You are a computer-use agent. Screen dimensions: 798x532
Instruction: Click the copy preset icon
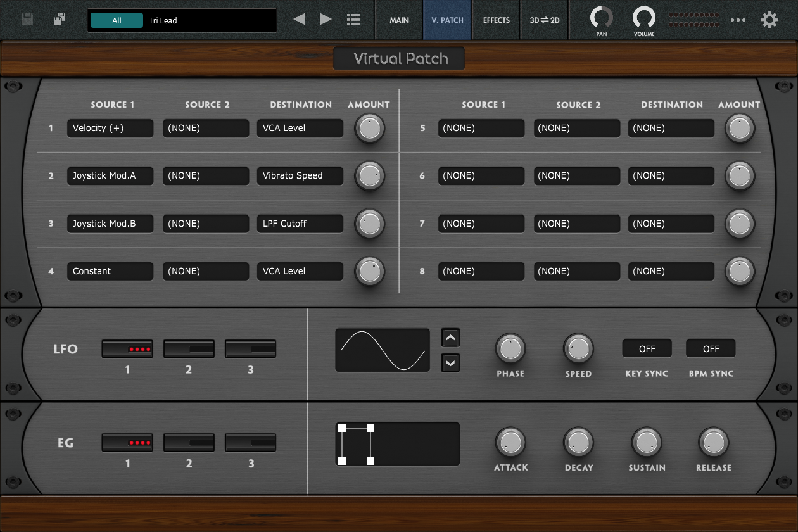click(x=59, y=19)
